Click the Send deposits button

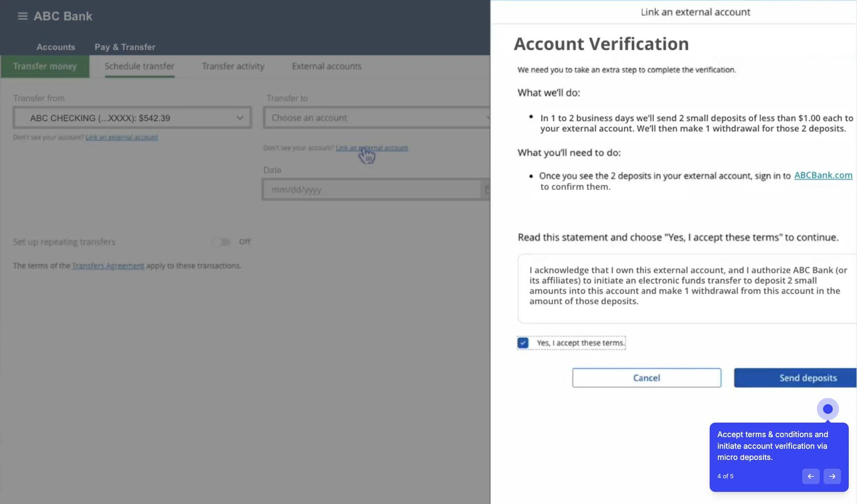(x=795, y=378)
